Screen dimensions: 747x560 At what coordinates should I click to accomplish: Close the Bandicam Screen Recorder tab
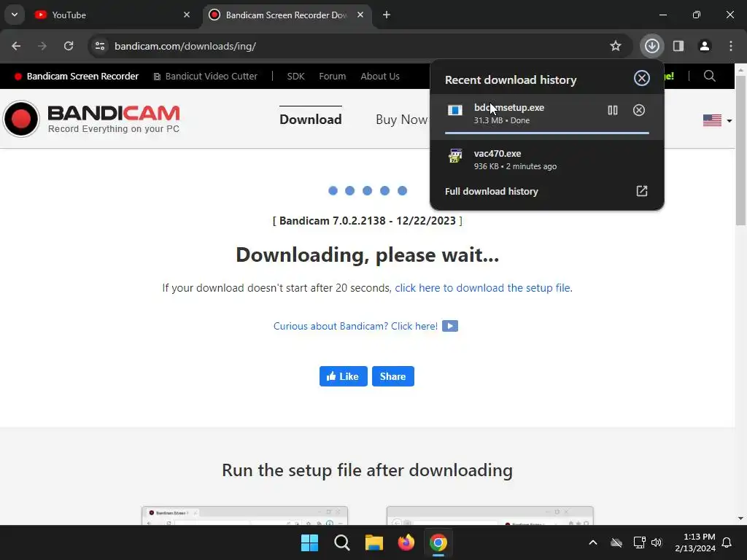[x=360, y=15]
